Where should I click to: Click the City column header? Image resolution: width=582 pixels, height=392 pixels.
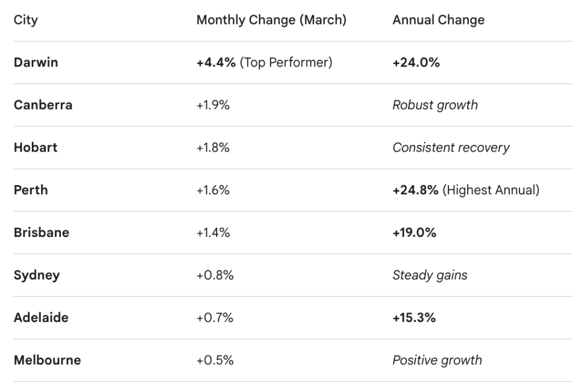tap(26, 20)
